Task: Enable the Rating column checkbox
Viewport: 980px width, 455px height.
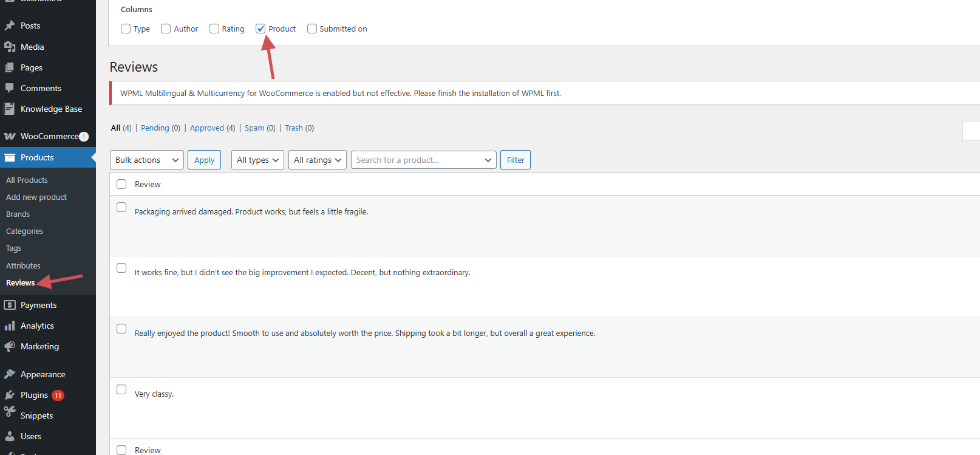Action: (x=214, y=29)
